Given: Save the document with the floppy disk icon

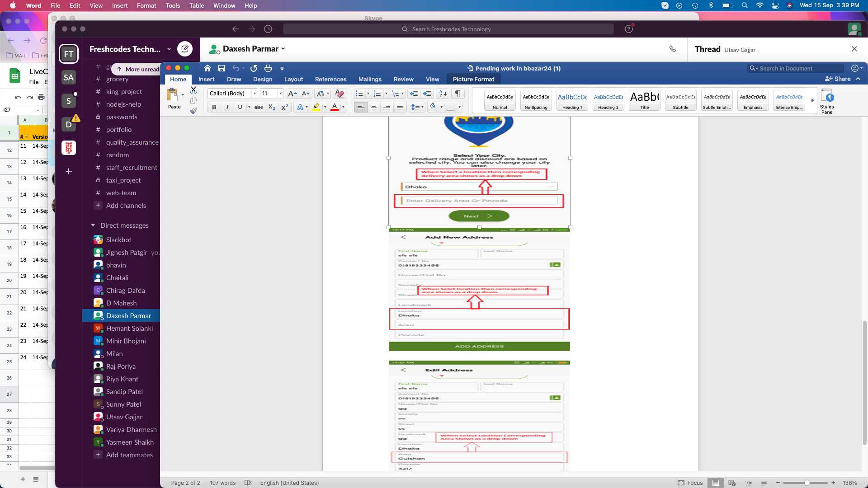Looking at the screenshot, I should [222, 68].
